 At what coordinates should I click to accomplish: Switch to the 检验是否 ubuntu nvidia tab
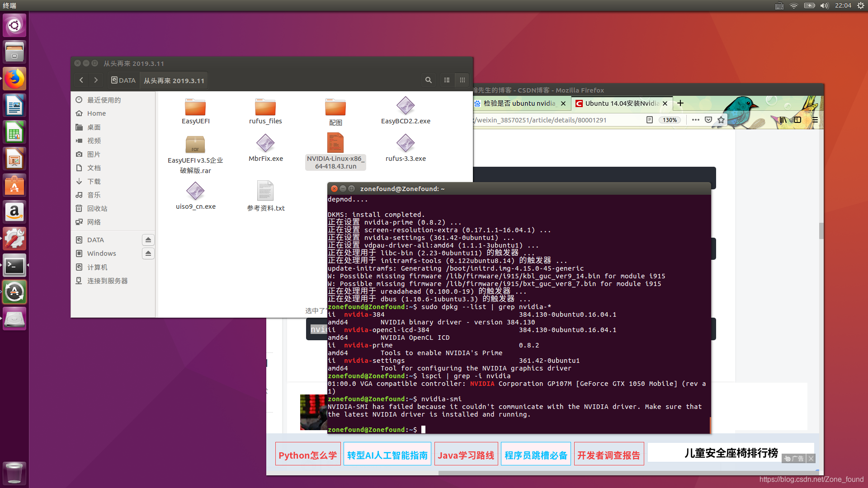[520, 103]
